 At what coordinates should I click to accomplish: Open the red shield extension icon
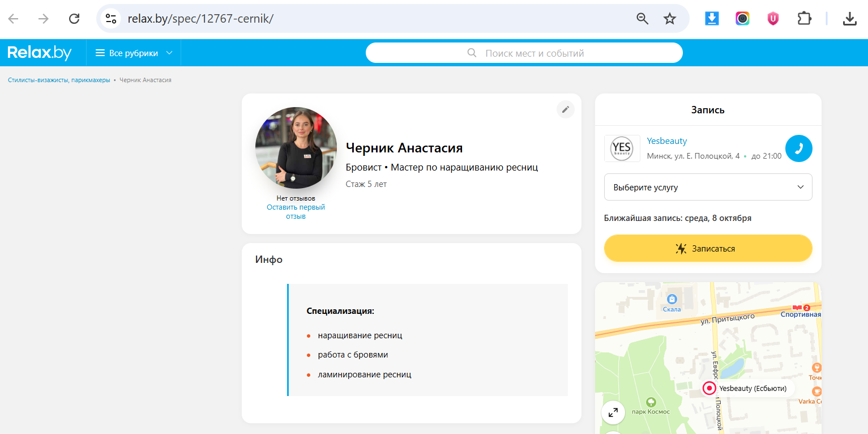(x=773, y=19)
